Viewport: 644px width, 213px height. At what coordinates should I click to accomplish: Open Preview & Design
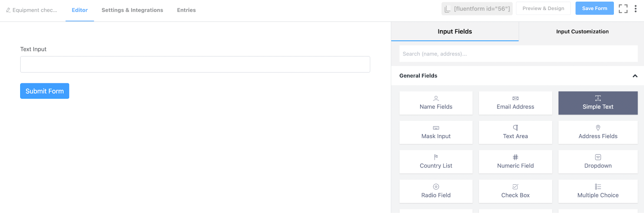click(x=543, y=8)
